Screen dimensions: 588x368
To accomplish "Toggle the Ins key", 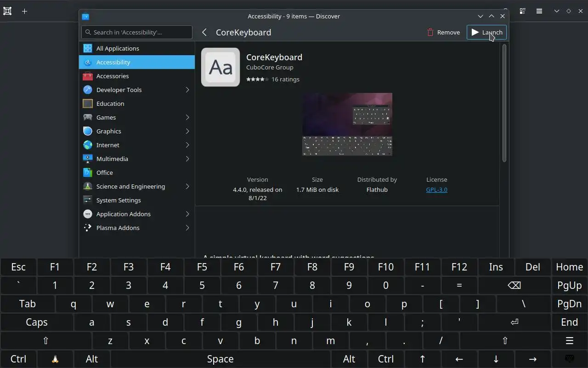I will pos(496,267).
